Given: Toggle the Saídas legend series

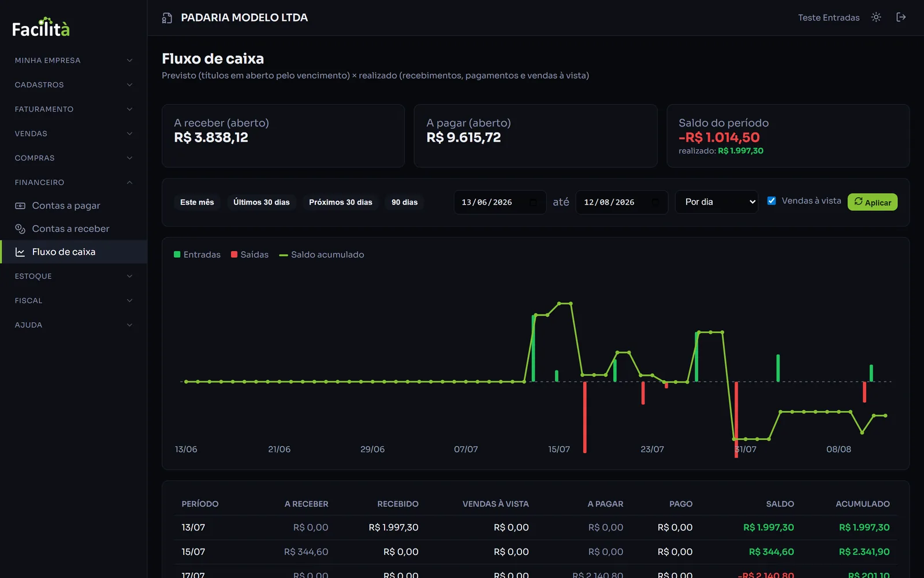Looking at the screenshot, I should coord(249,254).
